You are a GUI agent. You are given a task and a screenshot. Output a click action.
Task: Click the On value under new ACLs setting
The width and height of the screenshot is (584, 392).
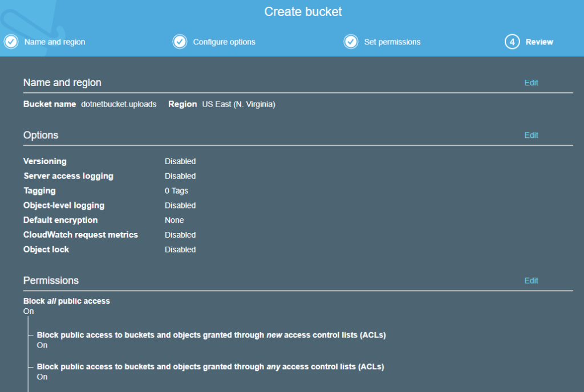[42, 345]
